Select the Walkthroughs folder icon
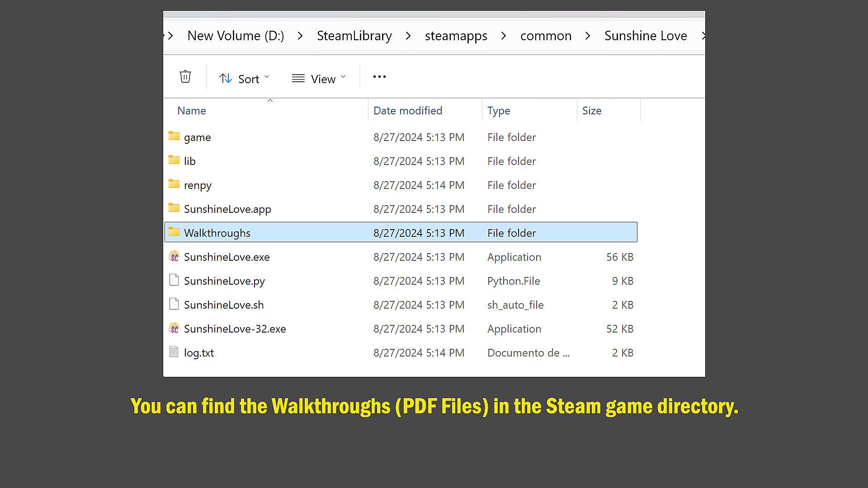 (x=174, y=232)
